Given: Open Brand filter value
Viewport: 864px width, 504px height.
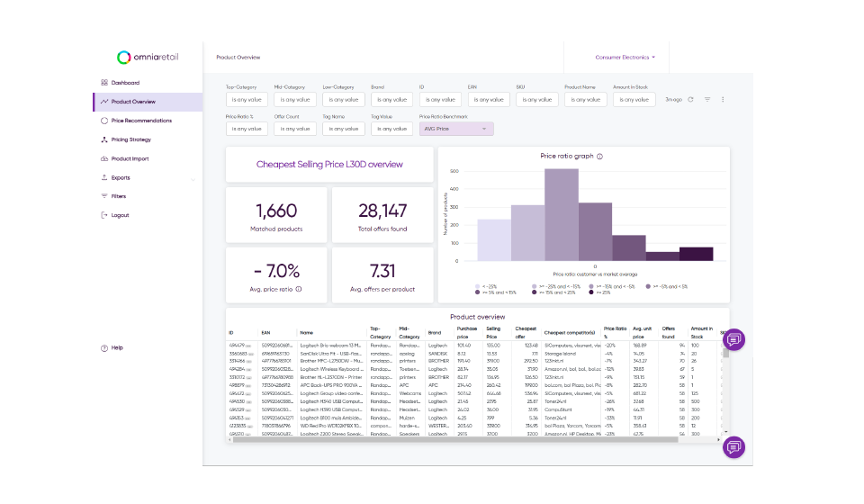Looking at the screenshot, I should click(x=391, y=100).
